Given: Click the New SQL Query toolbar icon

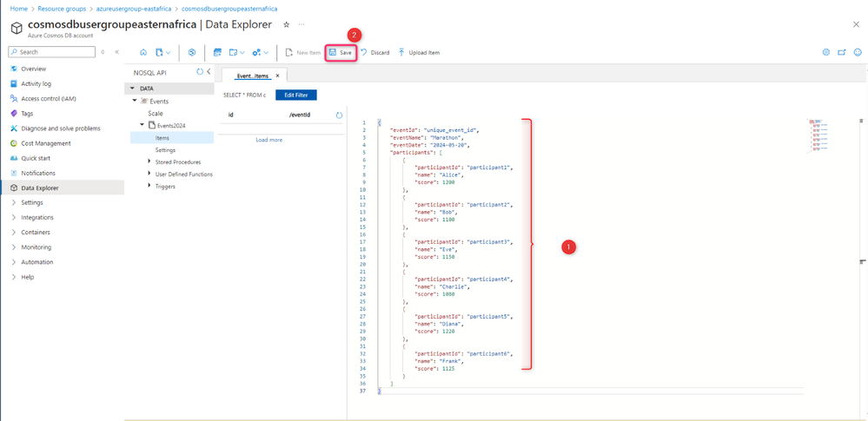Looking at the screenshot, I should pos(217,53).
